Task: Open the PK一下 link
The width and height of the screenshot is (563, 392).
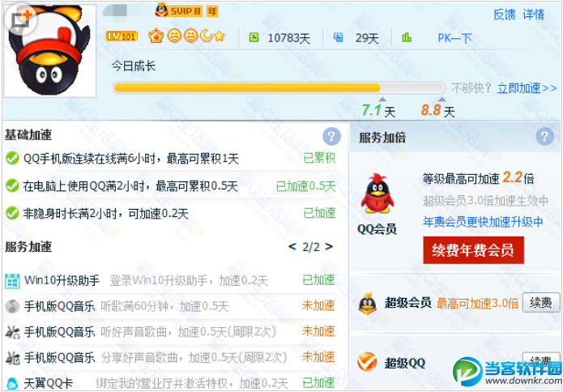Action: tap(454, 38)
